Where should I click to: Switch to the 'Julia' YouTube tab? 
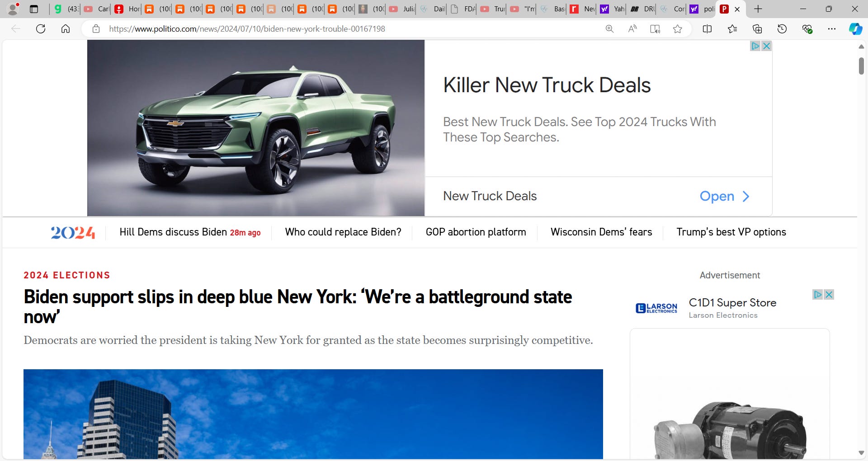(402, 9)
